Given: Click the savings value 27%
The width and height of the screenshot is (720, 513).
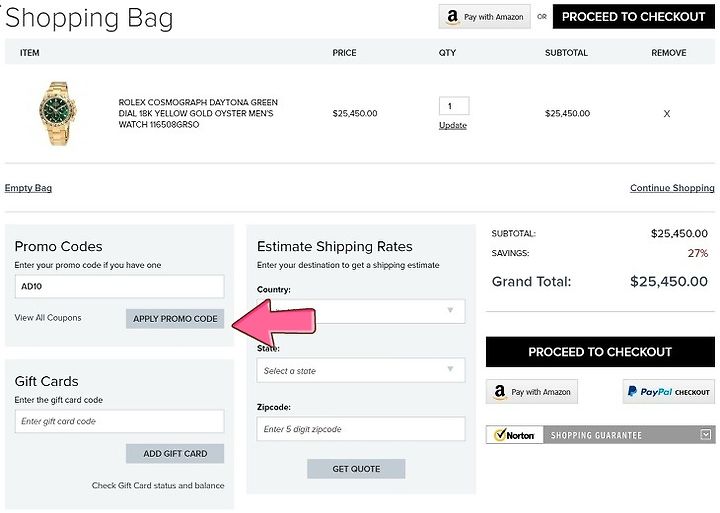Looking at the screenshot, I should point(698,253).
